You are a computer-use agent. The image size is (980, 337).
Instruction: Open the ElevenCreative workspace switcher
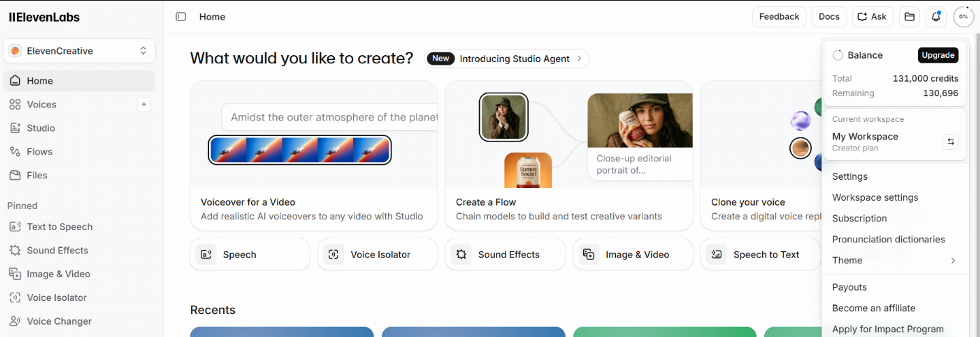pos(80,51)
